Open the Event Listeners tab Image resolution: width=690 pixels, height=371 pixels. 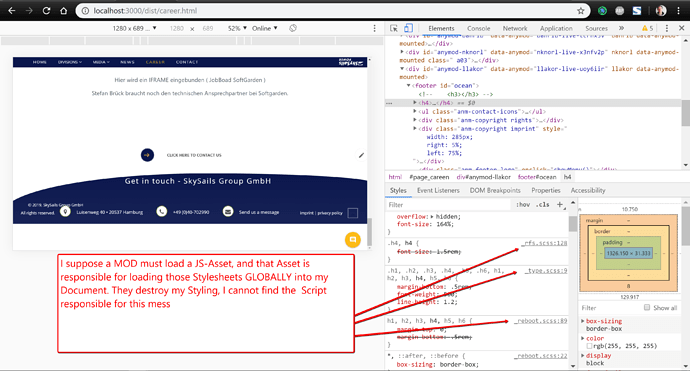click(x=438, y=190)
